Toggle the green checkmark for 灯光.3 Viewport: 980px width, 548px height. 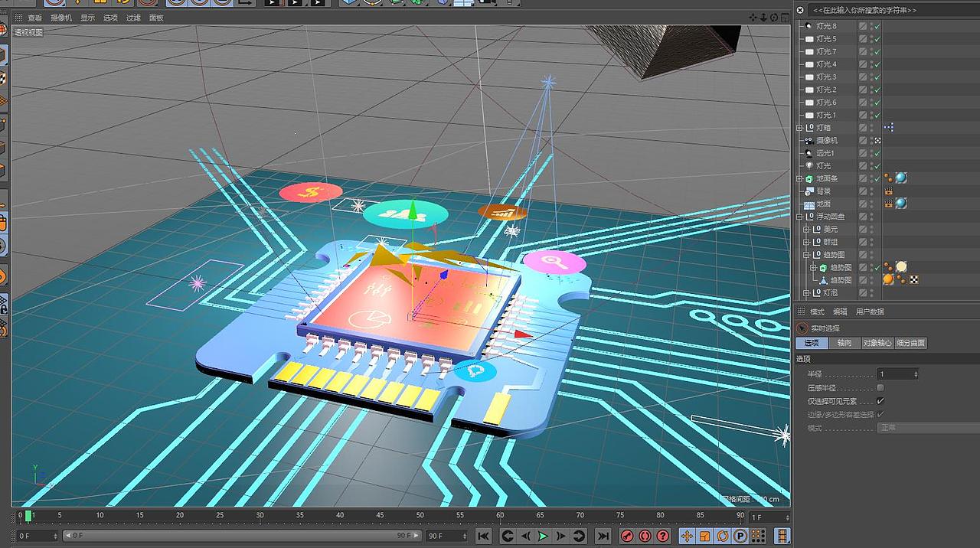click(x=877, y=77)
